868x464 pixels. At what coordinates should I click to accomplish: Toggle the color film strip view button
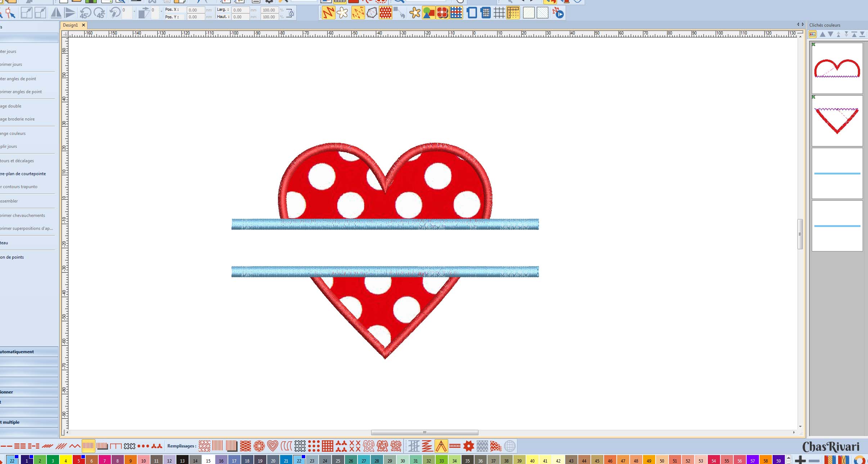pyautogui.click(x=813, y=34)
